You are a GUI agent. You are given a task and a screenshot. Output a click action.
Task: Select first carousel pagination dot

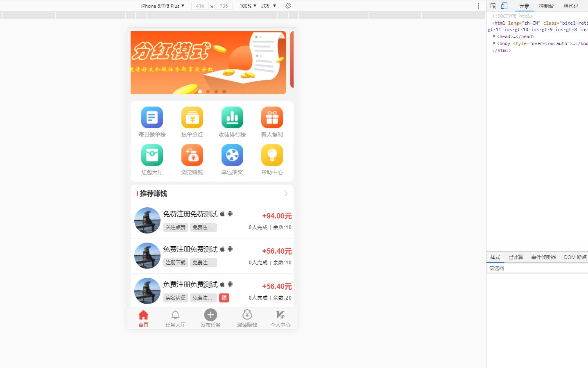point(200,91)
